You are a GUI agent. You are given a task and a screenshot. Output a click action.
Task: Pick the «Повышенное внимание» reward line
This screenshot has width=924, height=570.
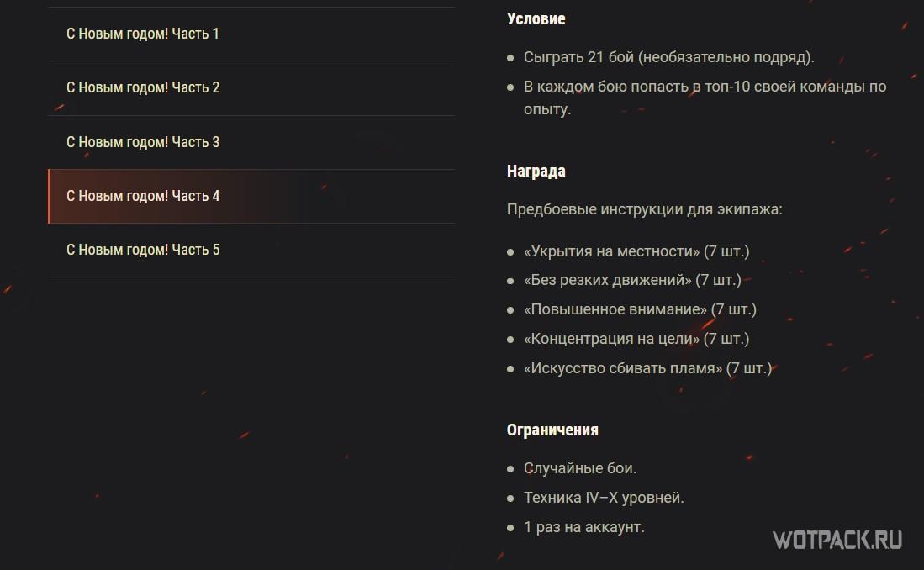click(639, 309)
